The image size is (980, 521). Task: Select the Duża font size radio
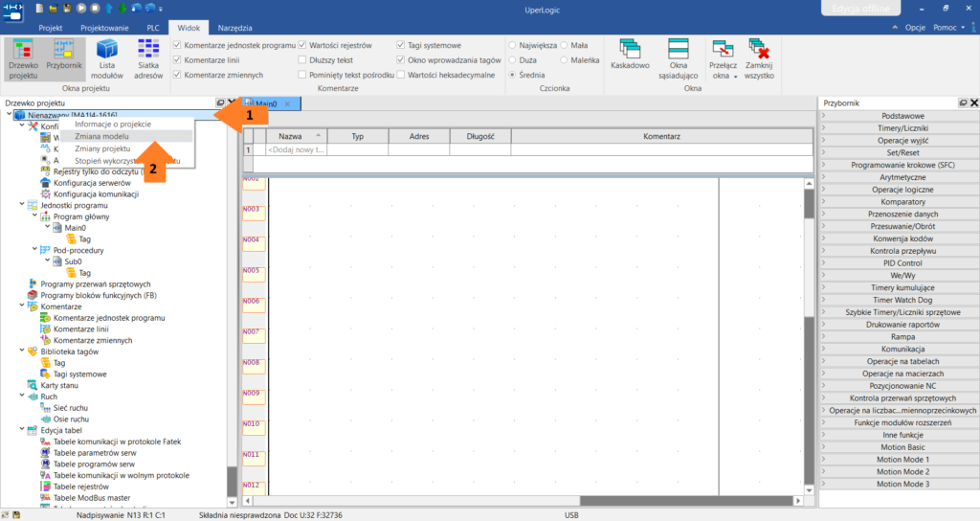click(513, 60)
